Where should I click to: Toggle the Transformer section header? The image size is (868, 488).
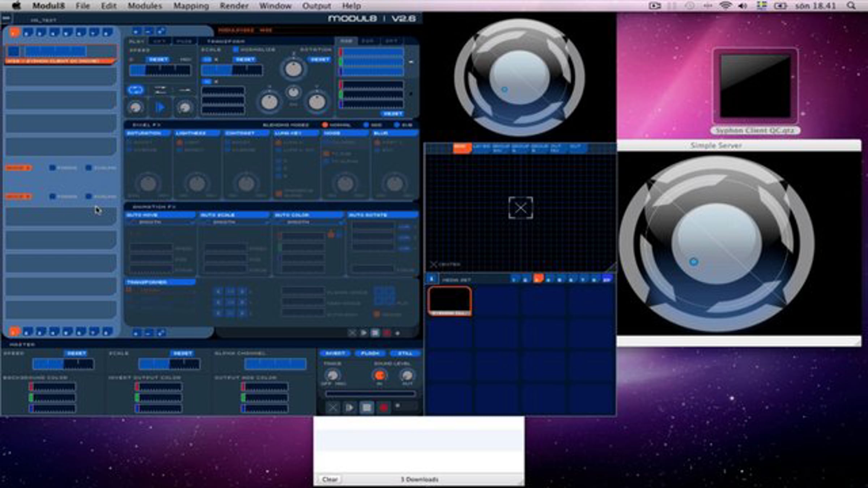[x=161, y=282]
